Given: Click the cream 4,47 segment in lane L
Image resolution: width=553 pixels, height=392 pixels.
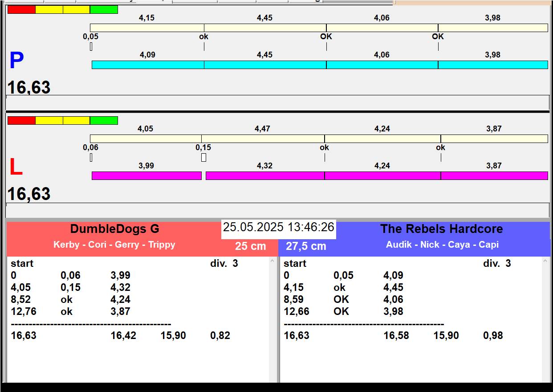Looking at the screenshot, I should (x=263, y=139).
